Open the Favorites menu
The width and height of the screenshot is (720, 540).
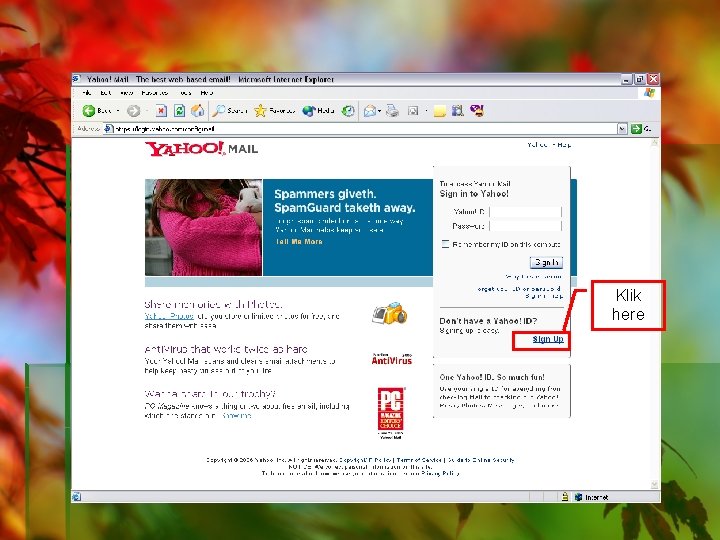pos(155,93)
